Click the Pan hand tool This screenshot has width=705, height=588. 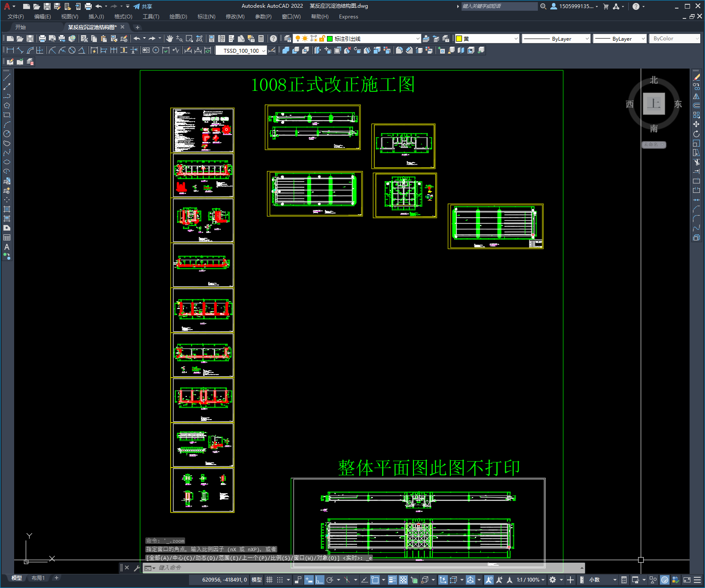[170, 39]
